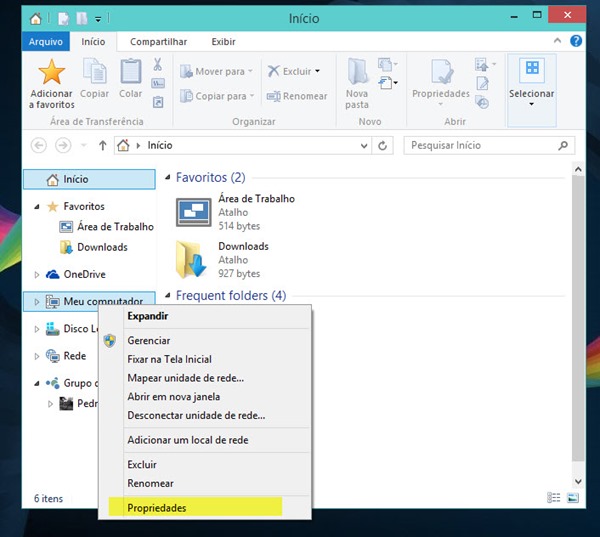Choose Excluir in the context menu
The width and height of the screenshot is (600, 537).
pos(205,464)
